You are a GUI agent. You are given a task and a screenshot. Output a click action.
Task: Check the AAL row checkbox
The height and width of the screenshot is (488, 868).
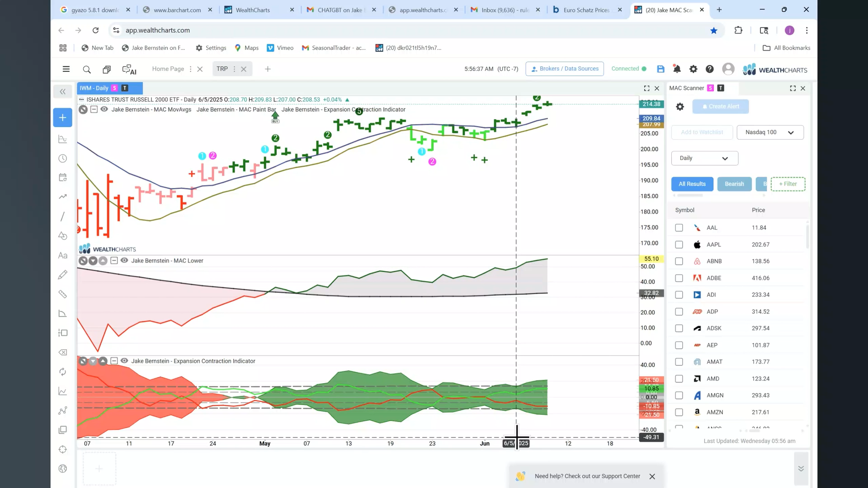[x=679, y=228]
